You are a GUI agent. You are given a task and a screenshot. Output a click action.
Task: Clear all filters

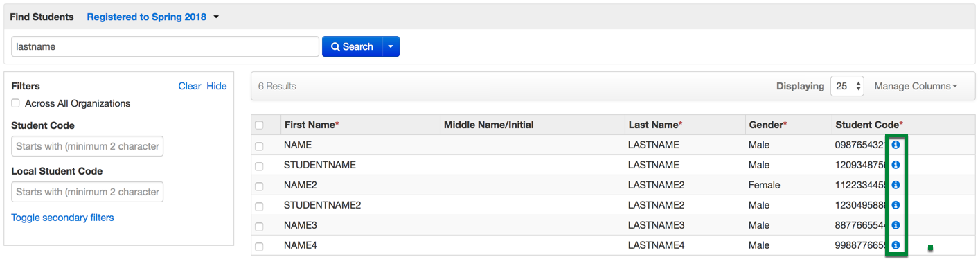[x=190, y=86]
